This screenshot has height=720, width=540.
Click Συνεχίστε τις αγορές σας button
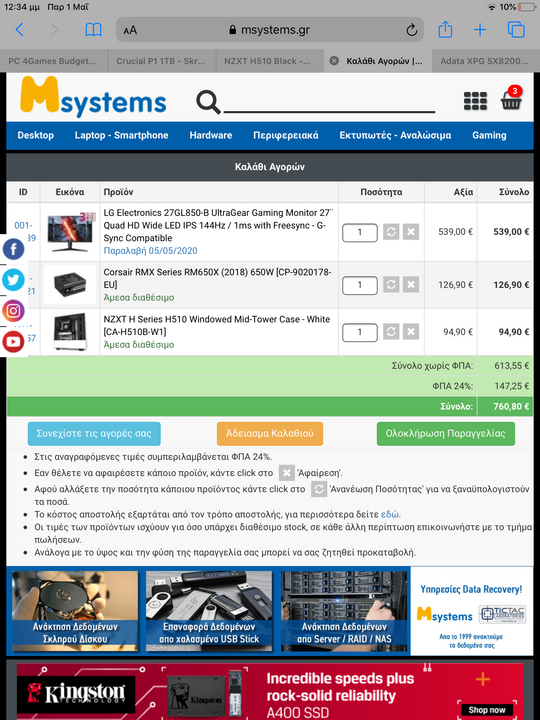(94, 433)
